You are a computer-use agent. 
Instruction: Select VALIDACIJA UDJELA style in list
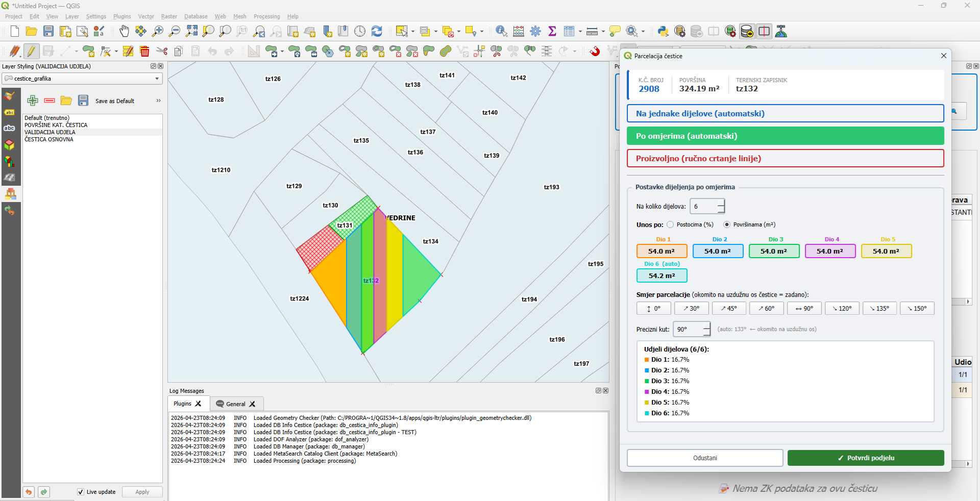[x=92, y=132]
